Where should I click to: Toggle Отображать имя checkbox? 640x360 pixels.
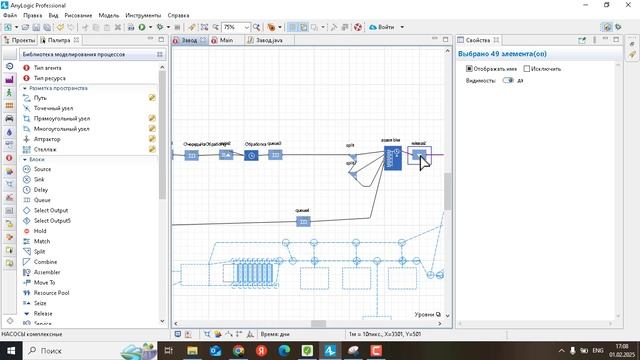coord(469,69)
